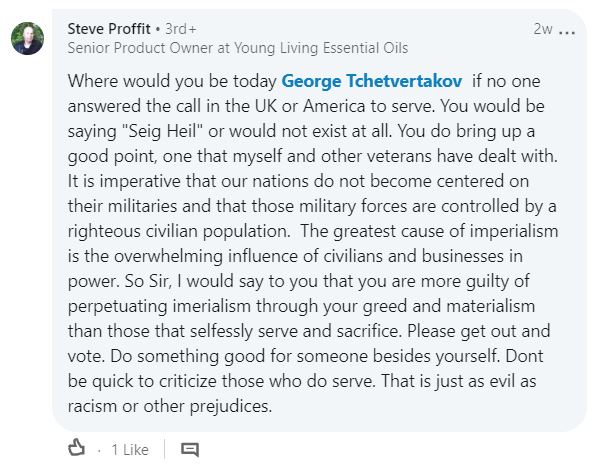The height and width of the screenshot is (476, 601).
Task: Click the dot separator before 1 Like
Action: tap(98, 450)
